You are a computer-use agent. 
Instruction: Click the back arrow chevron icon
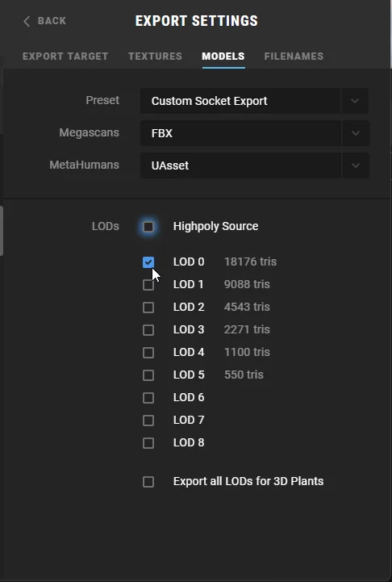[27, 21]
